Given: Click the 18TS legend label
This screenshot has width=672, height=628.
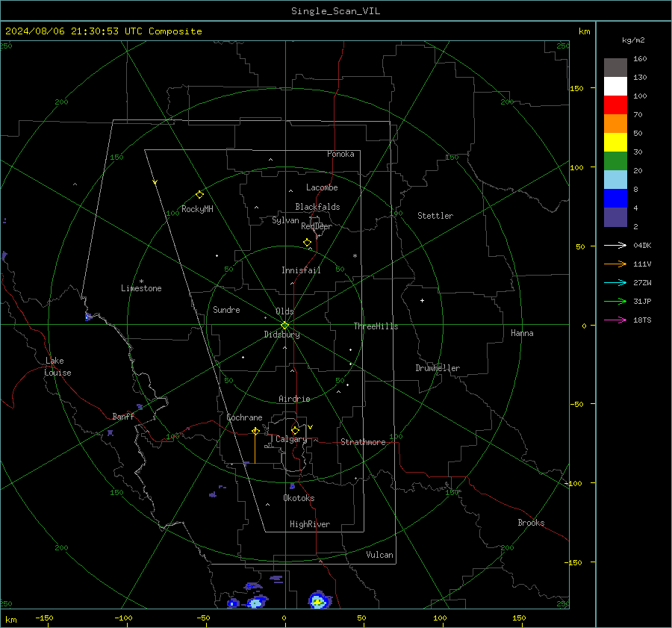Looking at the screenshot, I should click(642, 320).
